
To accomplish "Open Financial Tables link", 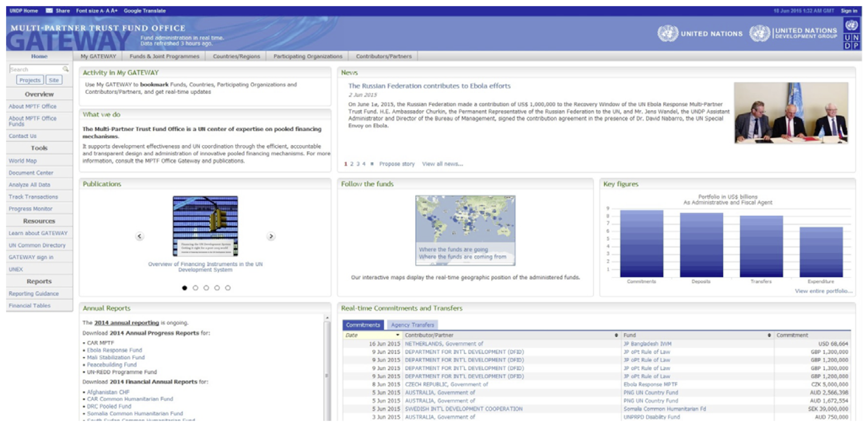I will tap(30, 306).
